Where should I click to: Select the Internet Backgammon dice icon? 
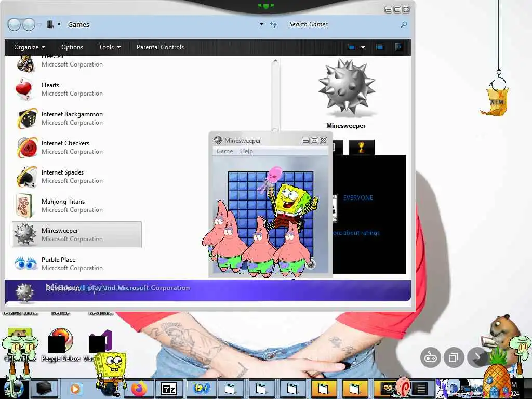28,118
